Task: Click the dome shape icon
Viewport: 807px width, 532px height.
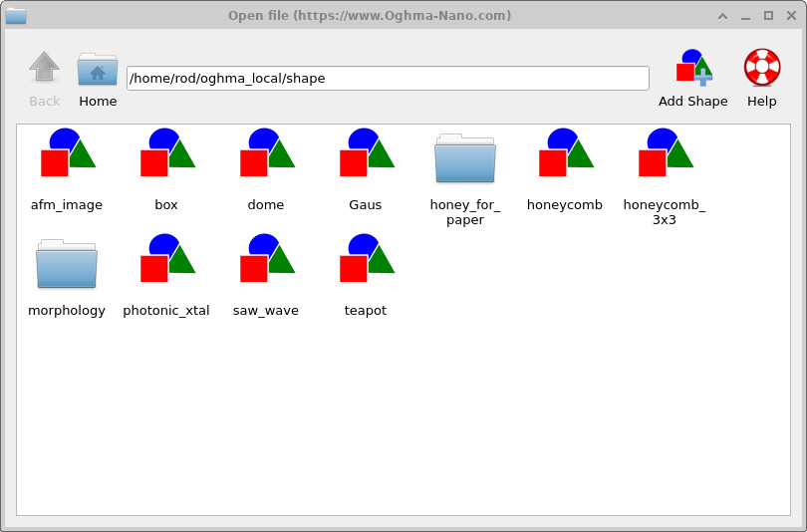Action: click(x=266, y=153)
